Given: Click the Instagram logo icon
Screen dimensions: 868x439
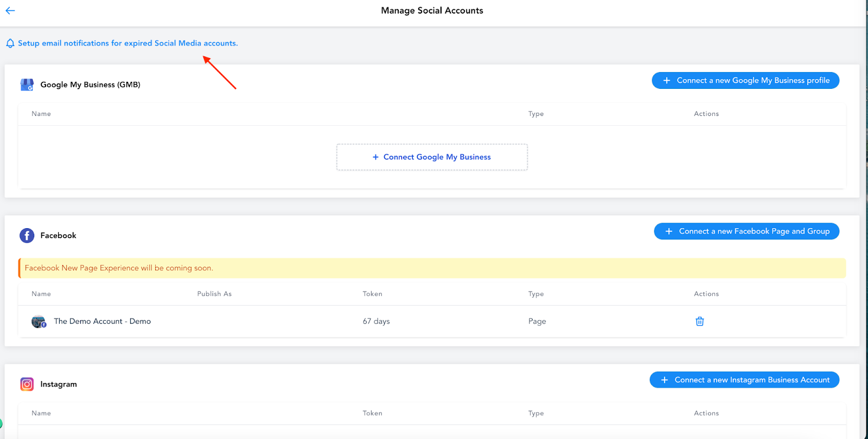Looking at the screenshot, I should click(x=27, y=384).
